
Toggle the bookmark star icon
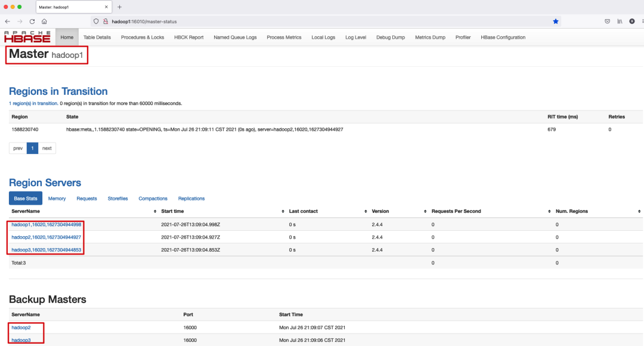[556, 21]
